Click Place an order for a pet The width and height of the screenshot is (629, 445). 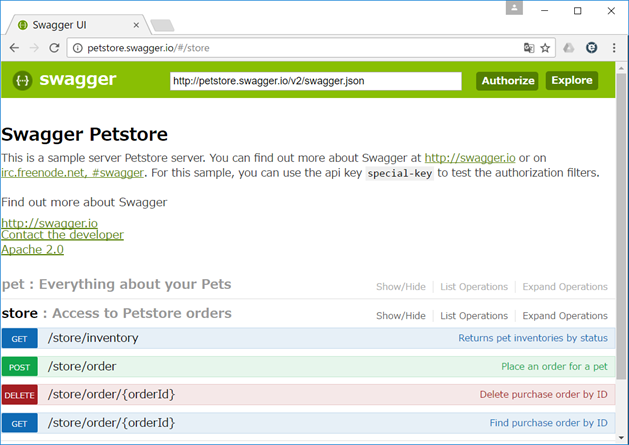tap(554, 366)
